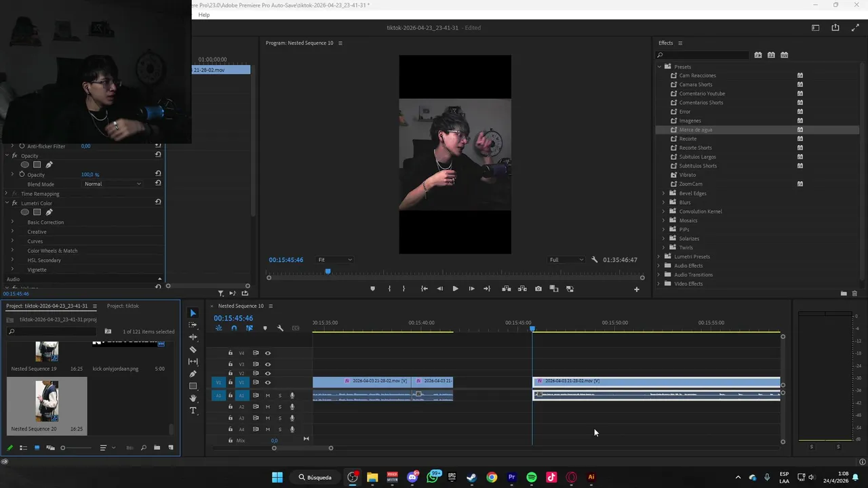
Task: Toggle V4 track output eye
Action: (x=267, y=353)
